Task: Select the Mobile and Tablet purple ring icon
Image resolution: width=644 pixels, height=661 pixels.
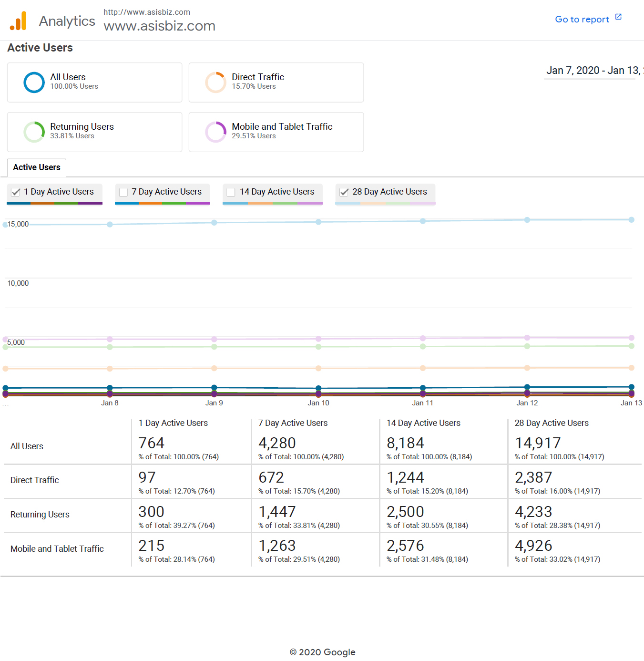Action: 215,132
